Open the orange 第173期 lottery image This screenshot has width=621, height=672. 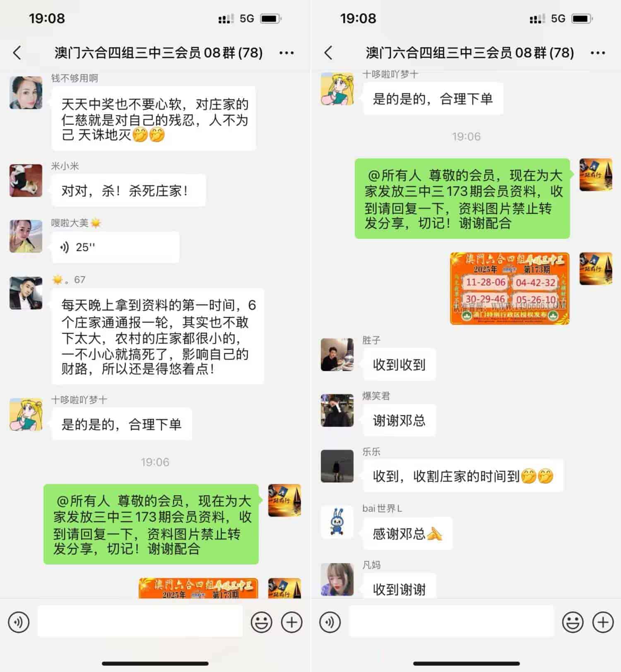[510, 288]
